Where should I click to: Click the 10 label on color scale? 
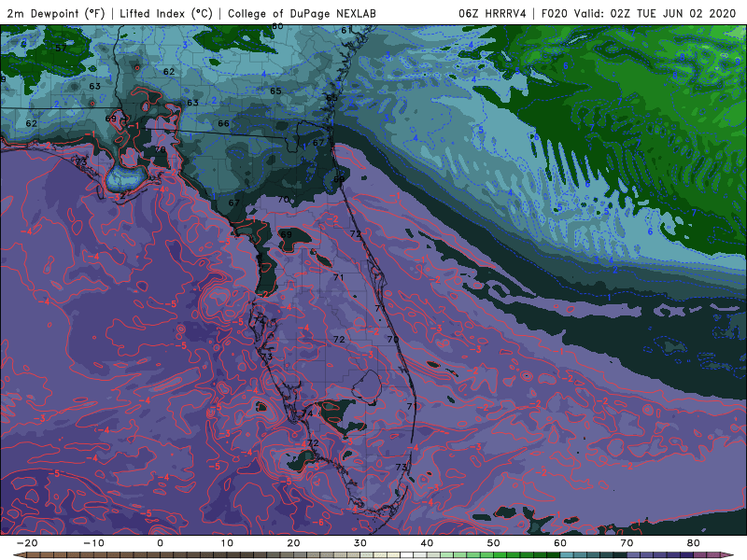tap(227, 543)
